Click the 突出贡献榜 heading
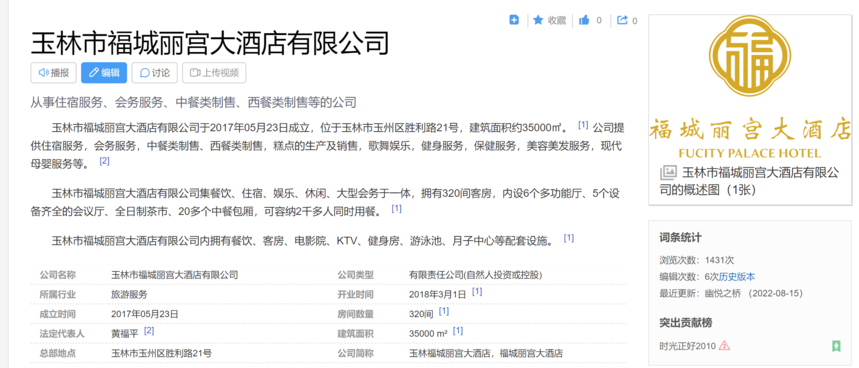The image size is (859, 368). tap(685, 323)
